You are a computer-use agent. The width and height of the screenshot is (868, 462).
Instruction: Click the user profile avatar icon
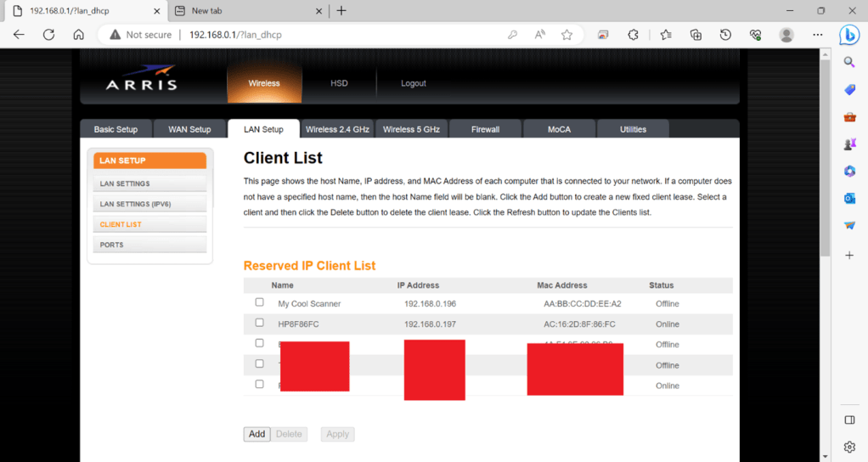pyautogui.click(x=786, y=35)
